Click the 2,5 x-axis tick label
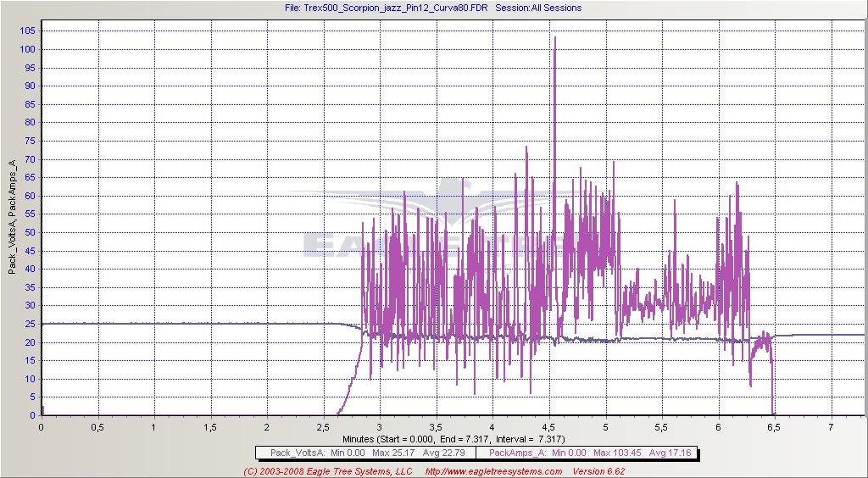 click(x=323, y=427)
